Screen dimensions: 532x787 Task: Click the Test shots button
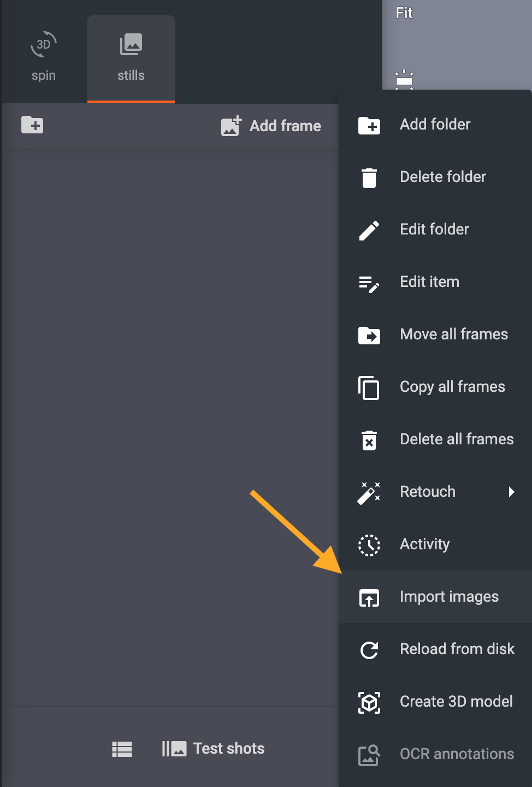[x=214, y=749]
